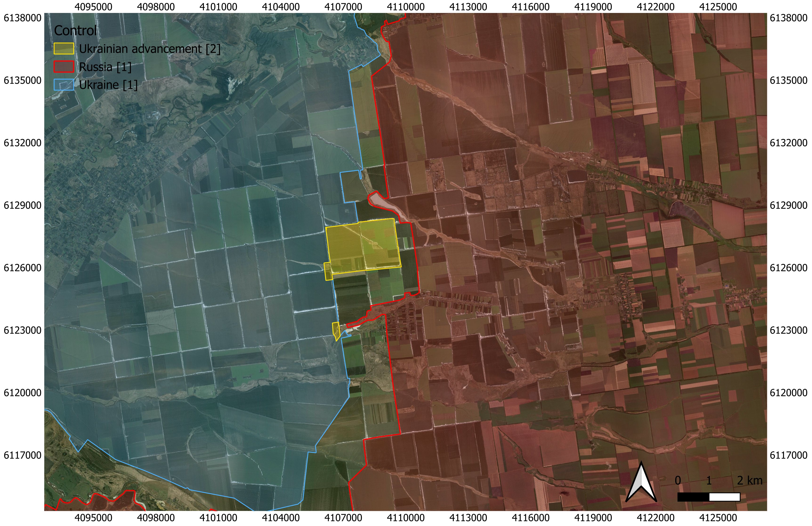Screen dimensions: 812x526
Task: Select the small yellow polygon near northing 6123000
Action: 336,330
